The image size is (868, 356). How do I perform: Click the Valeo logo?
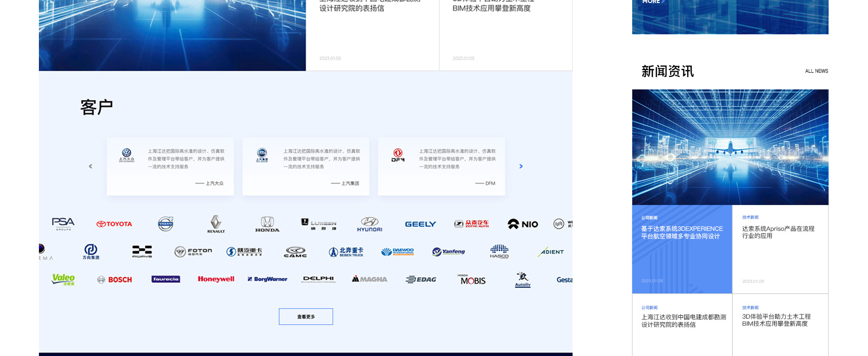(x=63, y=279)
